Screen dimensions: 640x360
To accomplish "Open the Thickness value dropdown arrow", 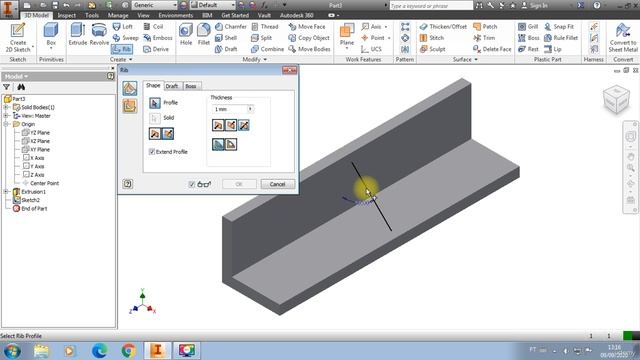I will pyautogui.click(x=250, y=109).
